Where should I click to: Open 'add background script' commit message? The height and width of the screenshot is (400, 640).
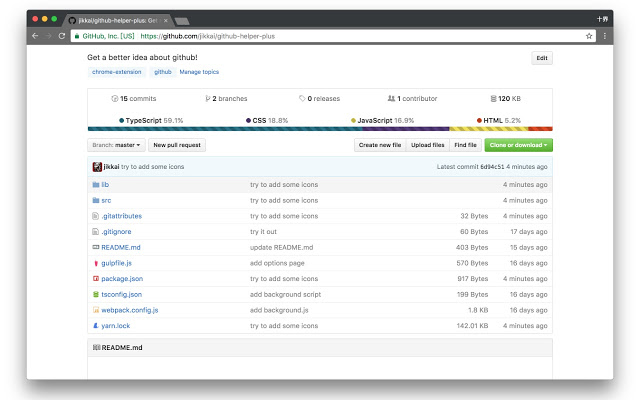point(285,294)
